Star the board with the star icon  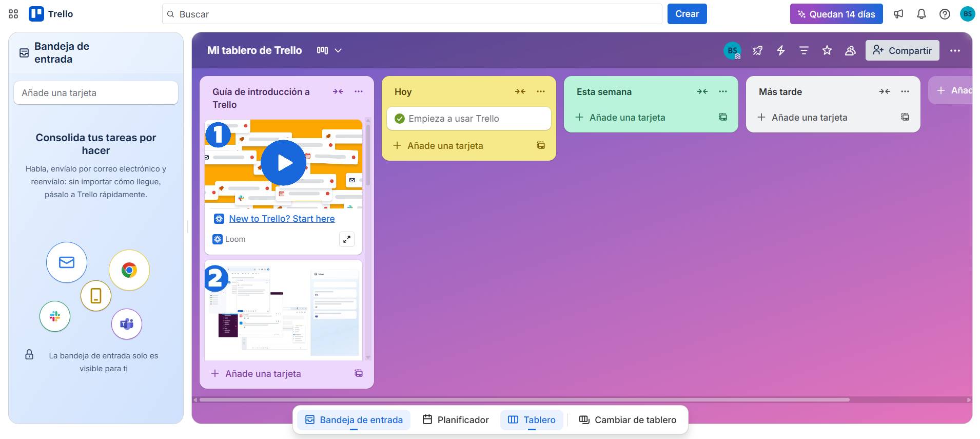(x=827, y=50)
